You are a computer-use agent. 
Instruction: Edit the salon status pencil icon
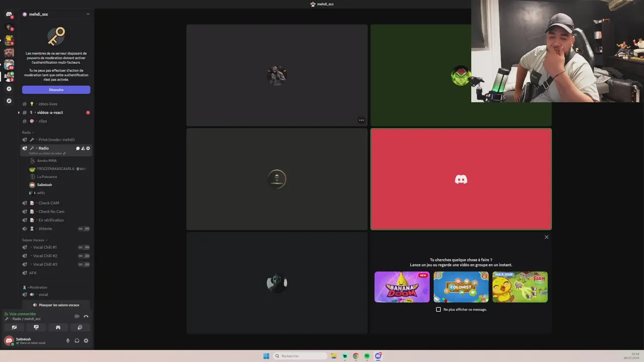[64, 153]
